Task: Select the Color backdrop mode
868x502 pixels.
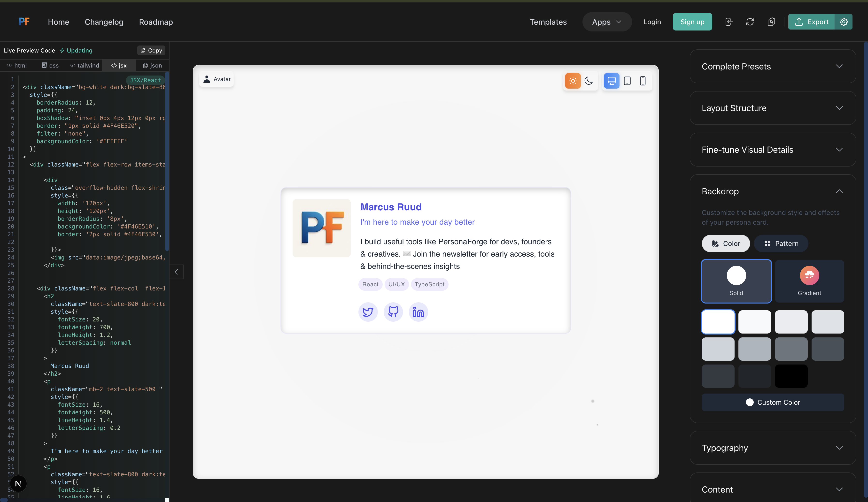Action: [726, 243]
